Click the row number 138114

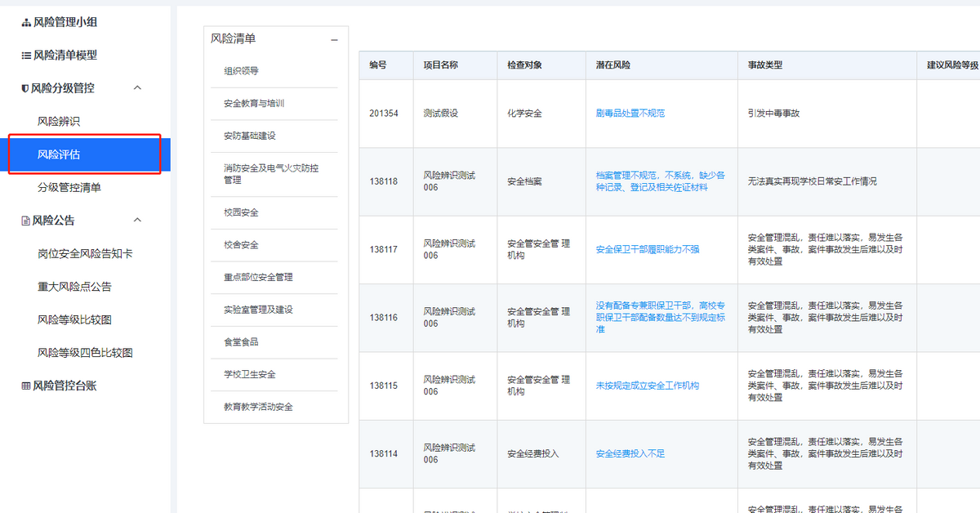(x=384, y=454)
